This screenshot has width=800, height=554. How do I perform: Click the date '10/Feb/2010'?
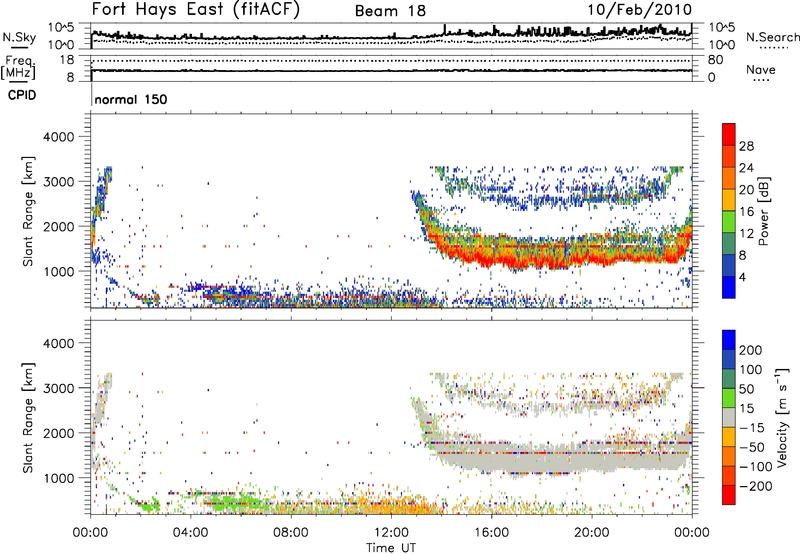coord(640,10)
